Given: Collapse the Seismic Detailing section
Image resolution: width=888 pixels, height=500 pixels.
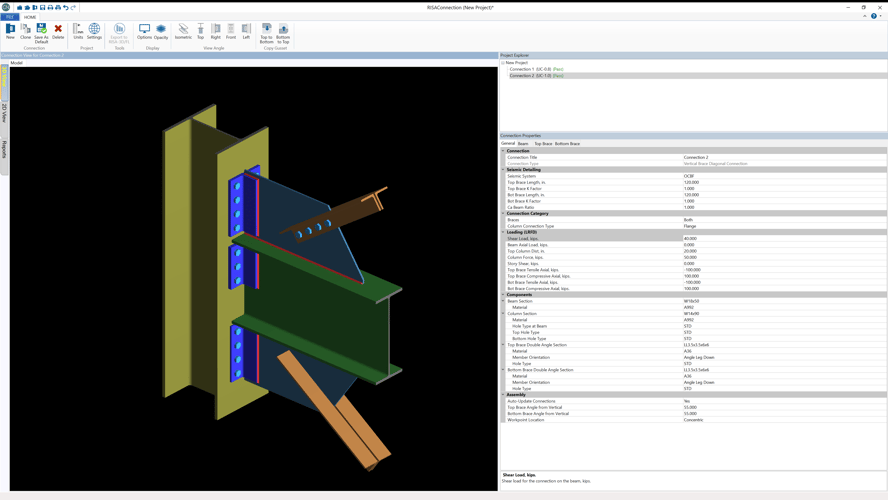Looking at the screenshot, I should pos(503,170).
